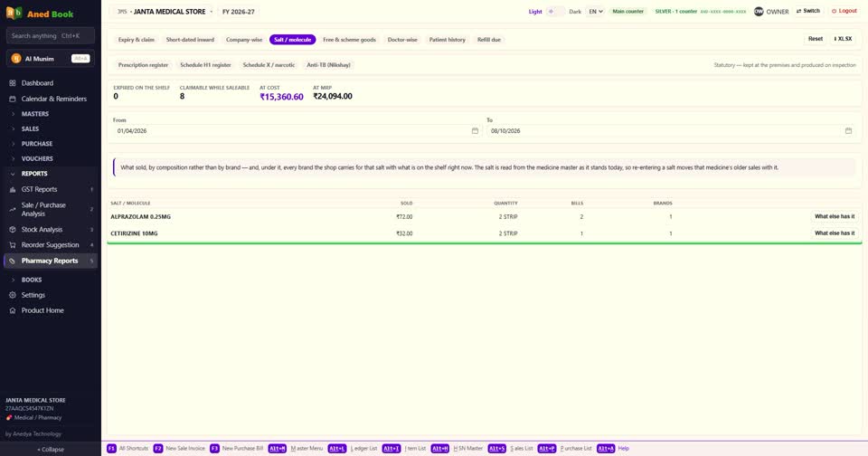
Task: Click the Logout button
Action: pos(844,11)
